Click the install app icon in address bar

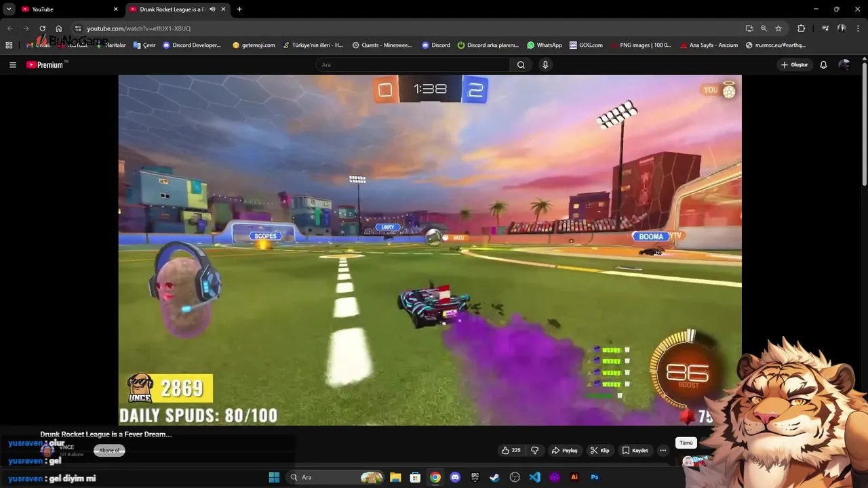pyautogui.click(x=749, y=28)
